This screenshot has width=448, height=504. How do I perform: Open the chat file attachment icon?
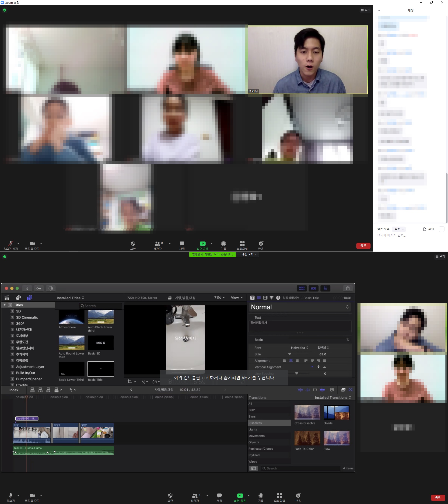pos(424,229)
